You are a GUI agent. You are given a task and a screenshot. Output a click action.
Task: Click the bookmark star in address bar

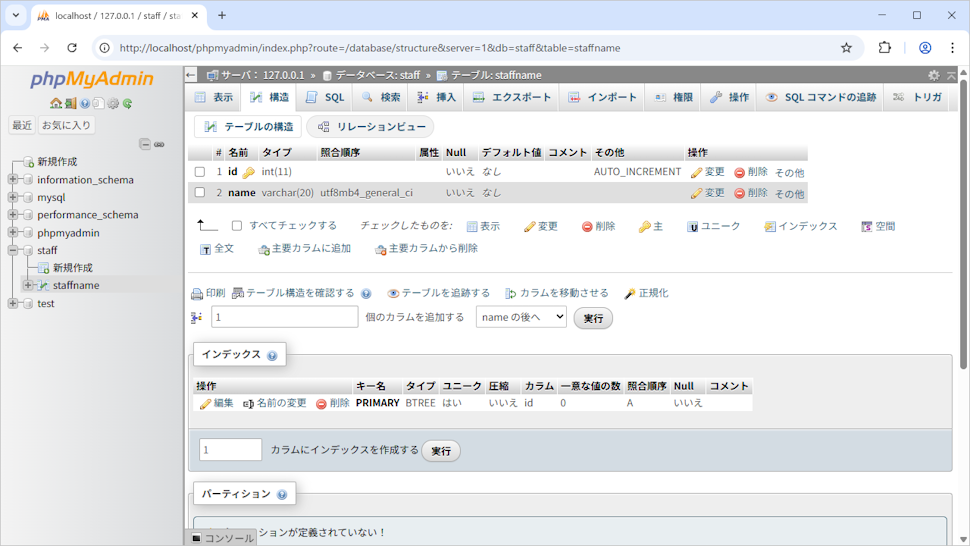point(846,47)
